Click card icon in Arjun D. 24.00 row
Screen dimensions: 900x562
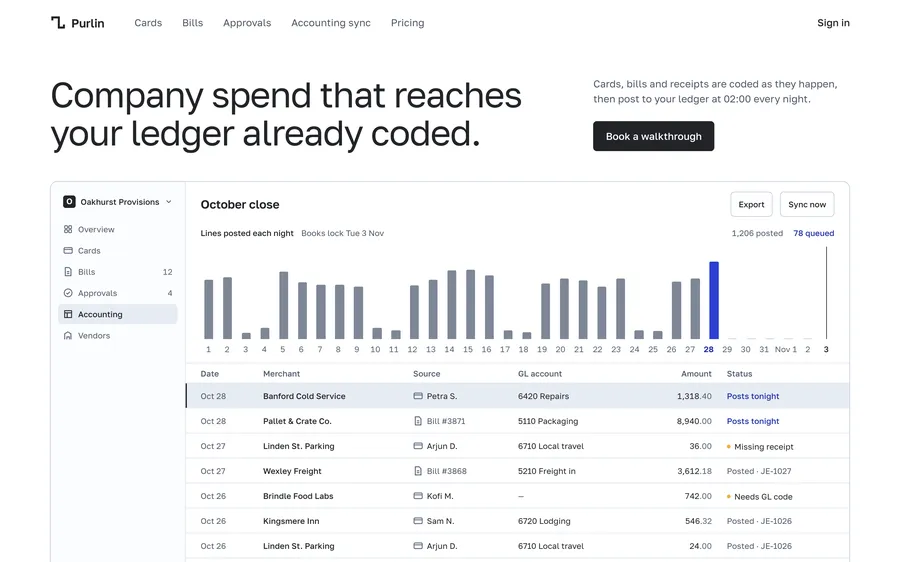418,546
